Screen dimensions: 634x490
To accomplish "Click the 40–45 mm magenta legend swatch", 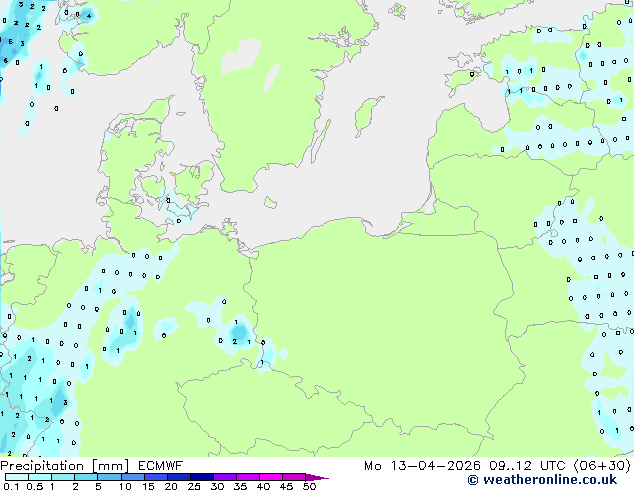I will point(271,477).
